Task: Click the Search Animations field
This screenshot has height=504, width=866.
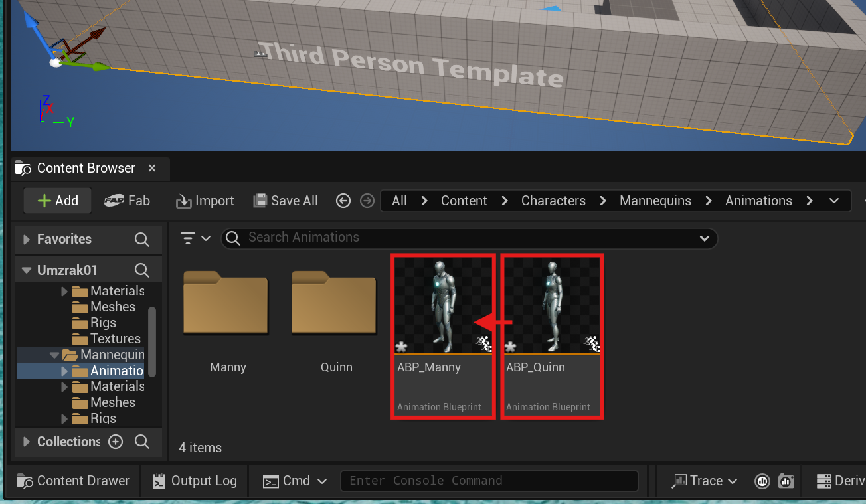Action: coord(469,238)
